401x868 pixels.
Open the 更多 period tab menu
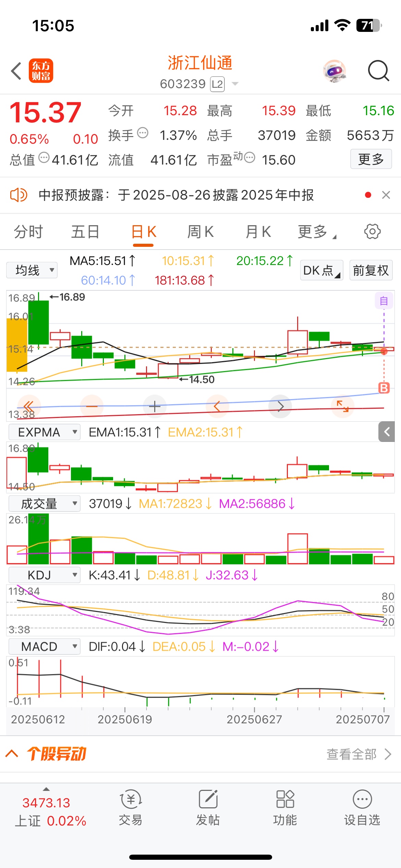[x=317, y=232]
